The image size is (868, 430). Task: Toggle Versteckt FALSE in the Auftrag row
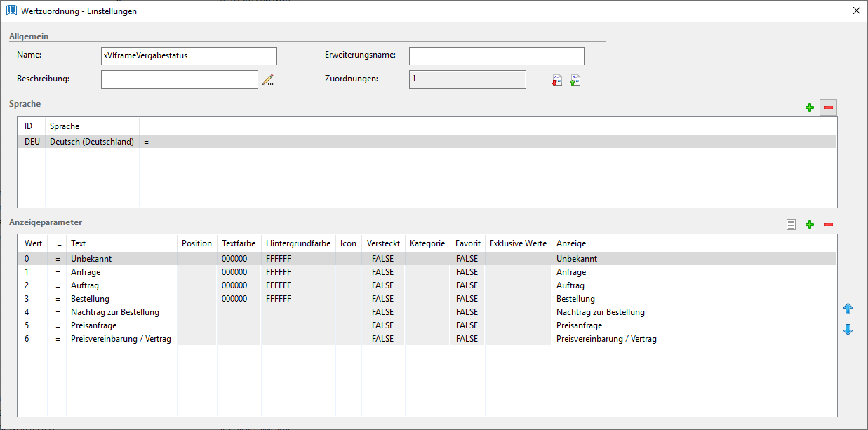coord(382,285)
